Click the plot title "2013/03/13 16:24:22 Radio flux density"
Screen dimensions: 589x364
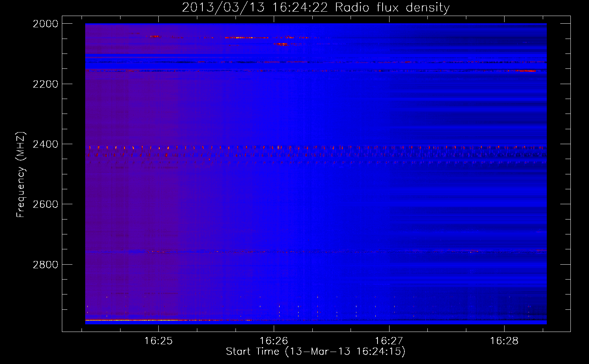point(316,7)
